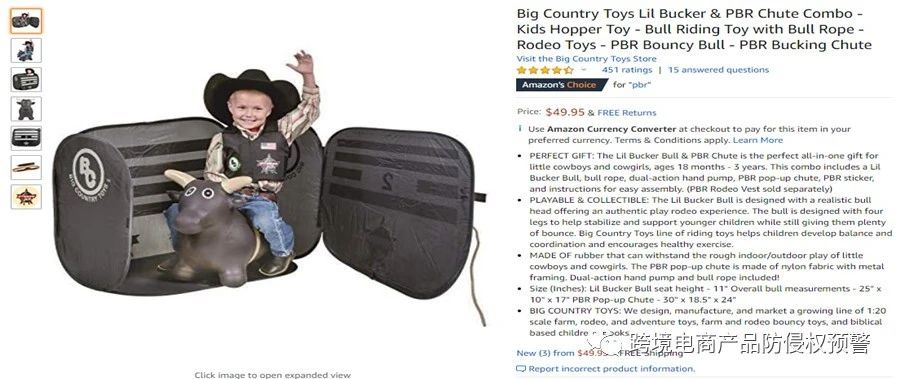897x379 pixels.
Task: Select the sixth thumbnail showing bull rope
Action: [26, 167]
